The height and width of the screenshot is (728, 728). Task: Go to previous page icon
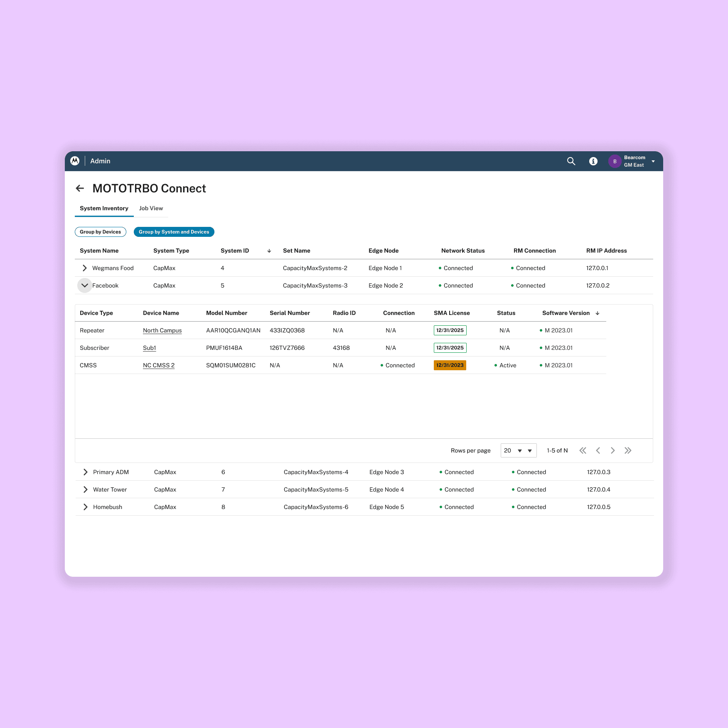598,450
